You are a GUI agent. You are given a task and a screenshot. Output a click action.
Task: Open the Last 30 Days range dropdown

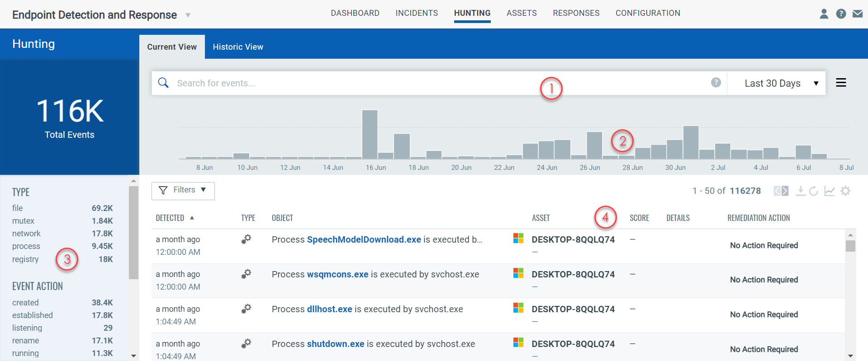(x=776, y=83)
